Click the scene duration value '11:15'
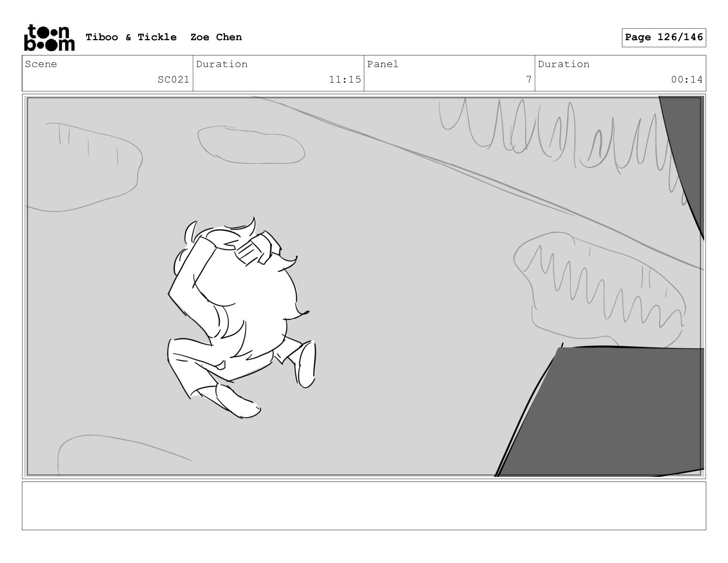The height and width of the screenshot is (563, 728). click(345, 79)
